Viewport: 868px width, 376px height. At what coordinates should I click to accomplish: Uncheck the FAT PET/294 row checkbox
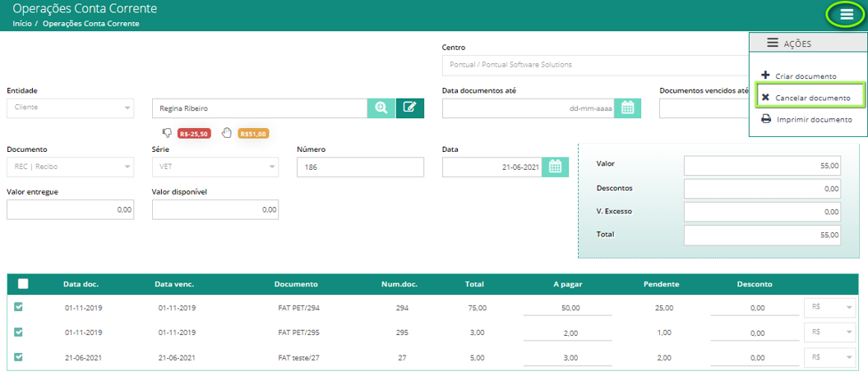18,307
